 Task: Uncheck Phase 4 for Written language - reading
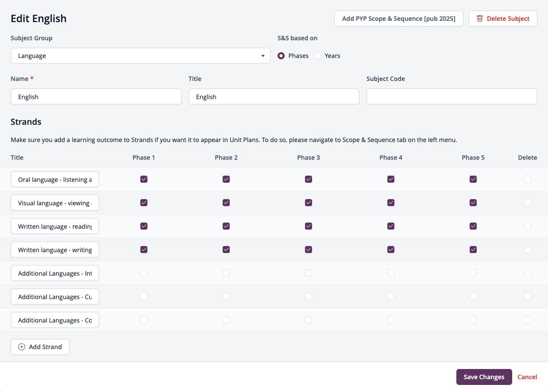coord(391,226)
